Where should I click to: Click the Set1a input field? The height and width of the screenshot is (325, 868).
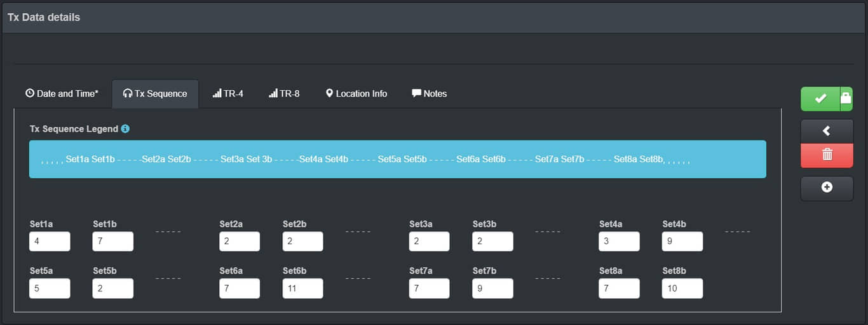[50, 241]
